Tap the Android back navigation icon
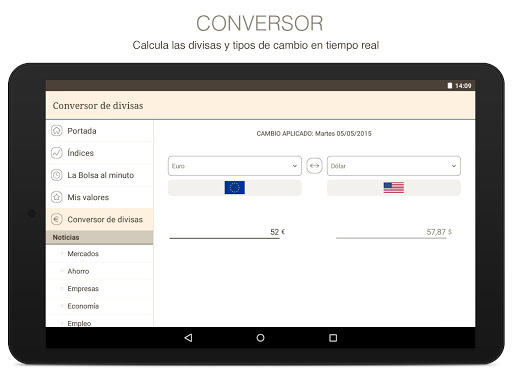Screen dimensions: 512x384 pos(188,338)
